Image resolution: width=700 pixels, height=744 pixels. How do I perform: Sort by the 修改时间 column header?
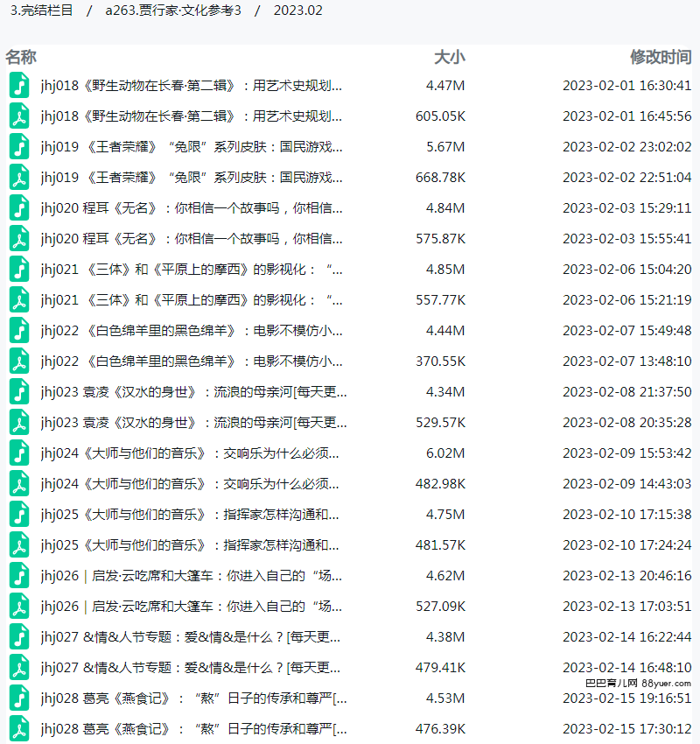click(661, 57)
